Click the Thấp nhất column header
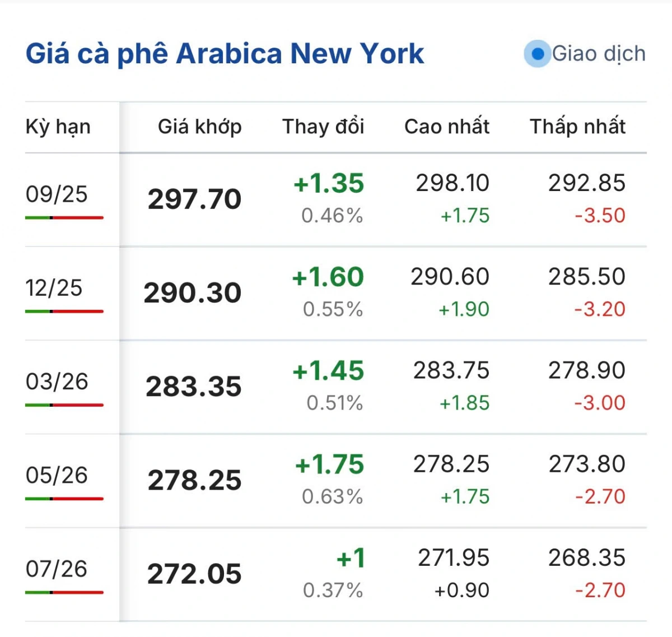This screenshot has width=672, height=637. [577, 127]
